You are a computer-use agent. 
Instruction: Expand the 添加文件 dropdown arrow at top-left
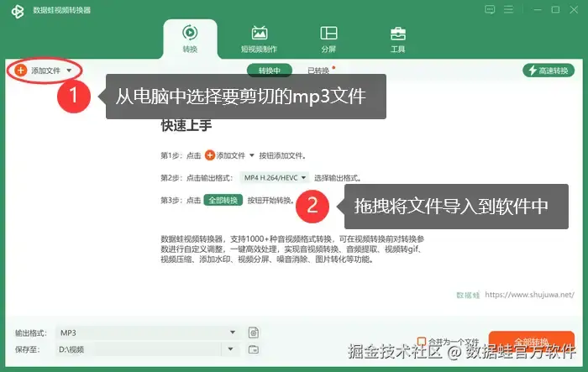click(69, 71)
